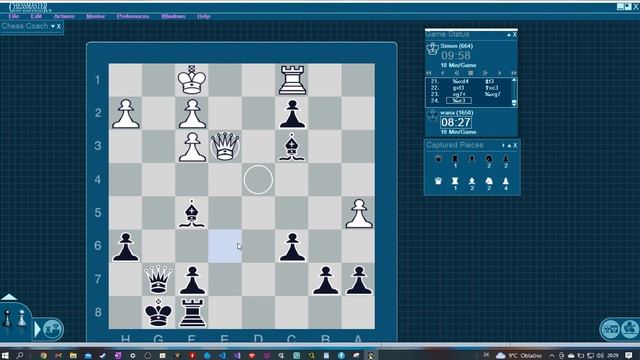Step forward one move (single right arrow)
This screenshot has height=360, width=640.
pyautogui.click(x=500, y=73)
